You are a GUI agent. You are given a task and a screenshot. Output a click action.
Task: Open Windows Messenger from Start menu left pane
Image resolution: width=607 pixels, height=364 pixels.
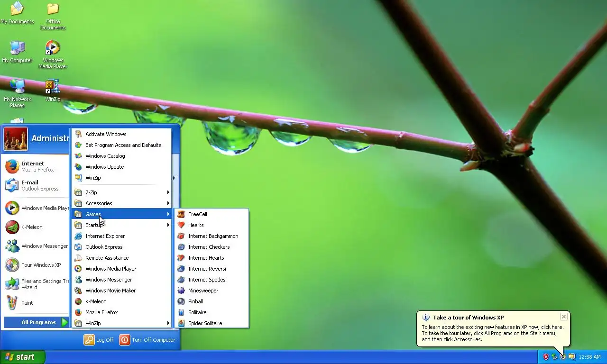(36, 246)
